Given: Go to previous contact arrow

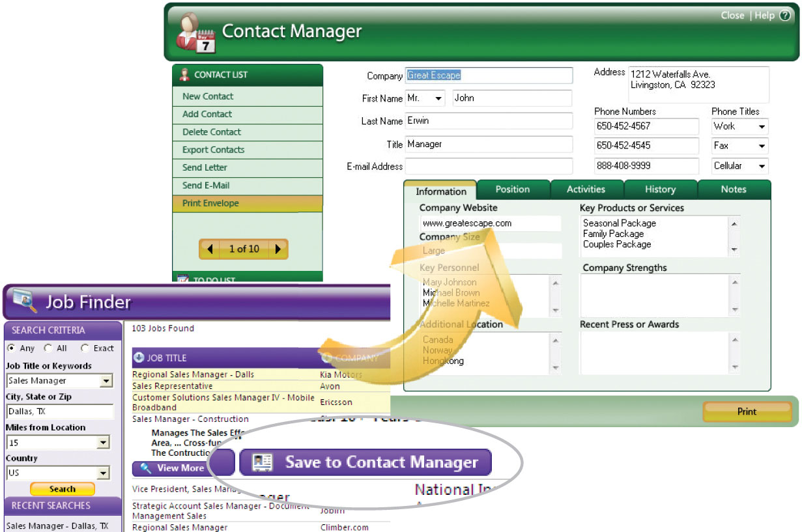Looking at the screenshot, I should (209, 249).
